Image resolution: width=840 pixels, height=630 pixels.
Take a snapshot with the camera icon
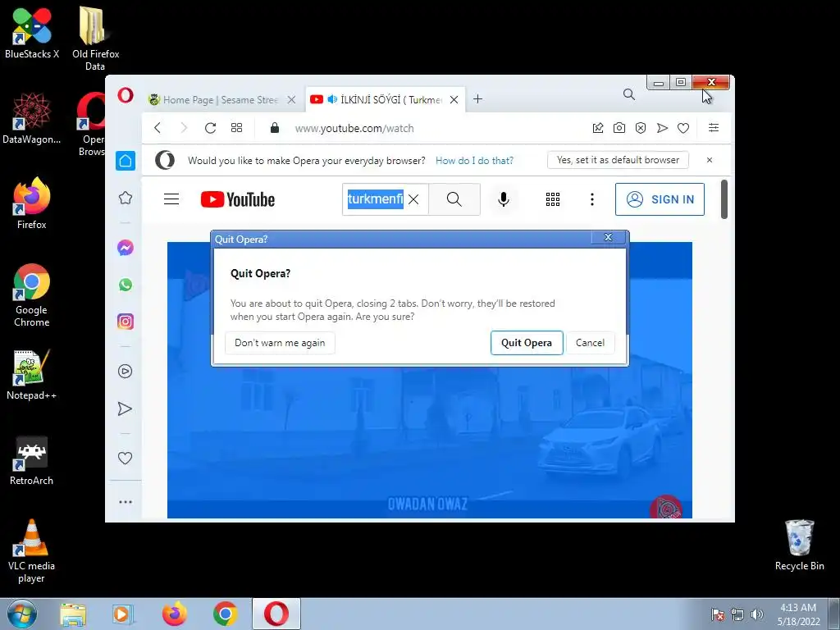pos(619,128)
